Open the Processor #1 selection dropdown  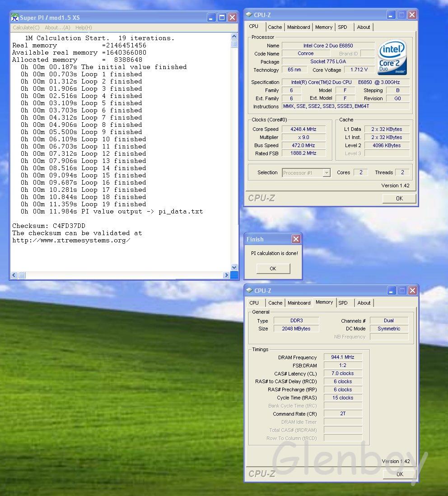point(326,173)
